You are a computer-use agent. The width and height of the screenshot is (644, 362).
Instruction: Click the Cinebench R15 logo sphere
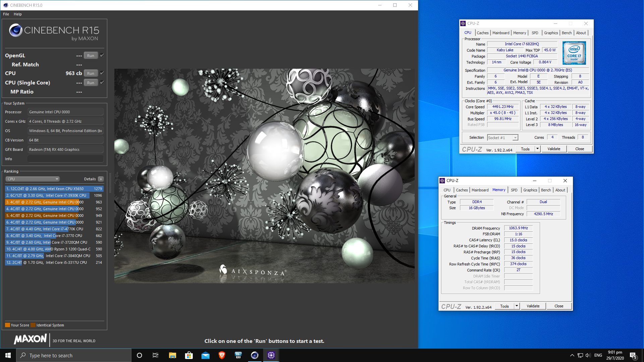15,30
